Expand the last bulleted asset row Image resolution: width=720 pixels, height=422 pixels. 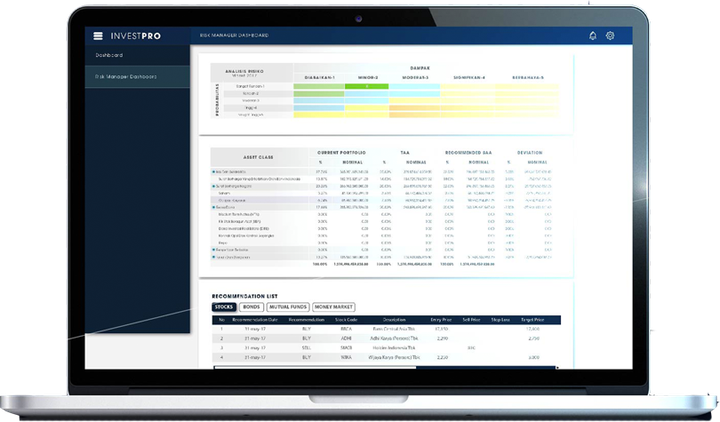click(214, 257)
